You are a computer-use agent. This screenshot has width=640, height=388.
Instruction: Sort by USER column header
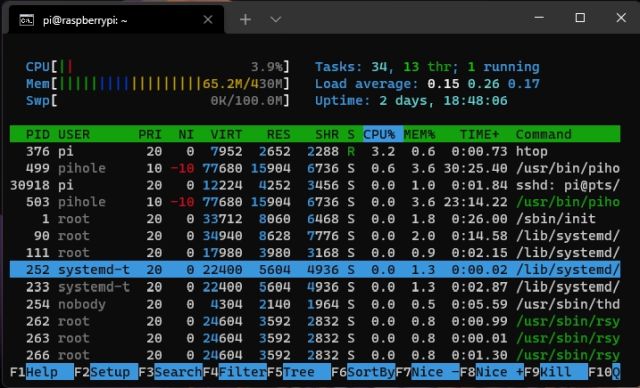(x=74, y=134)
